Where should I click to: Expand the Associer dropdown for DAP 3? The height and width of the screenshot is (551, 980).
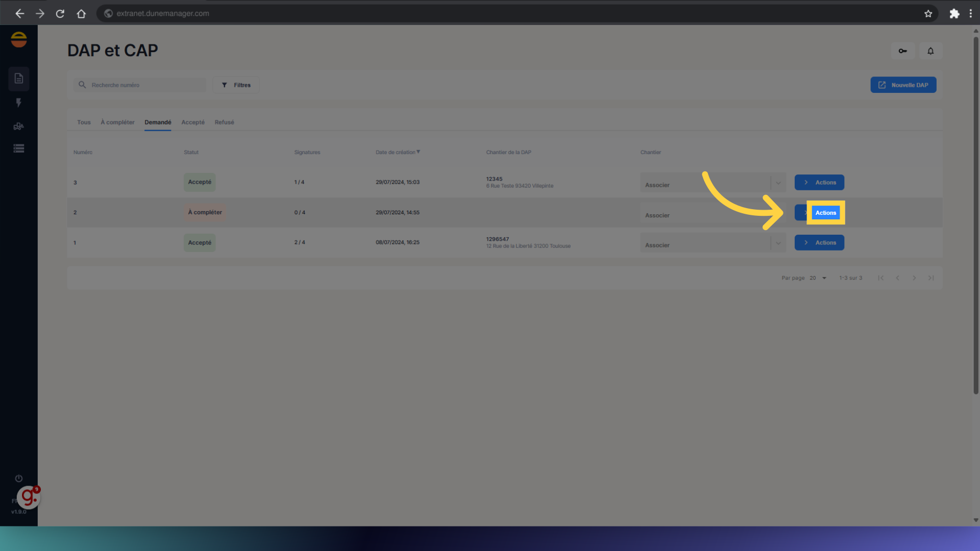(x=778, y=183)
